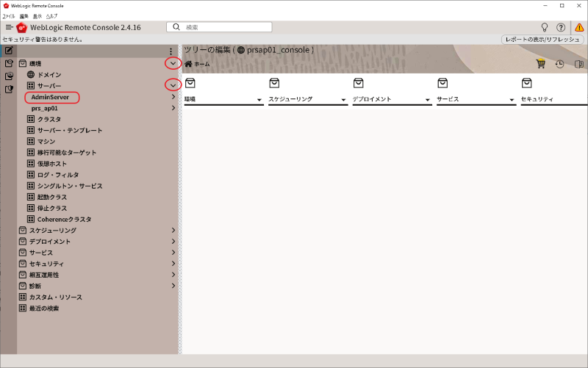Viewport: 588px width, 368px height.
Task: Click the grid icon beside 起動クラス
Action: click(31, 197)
